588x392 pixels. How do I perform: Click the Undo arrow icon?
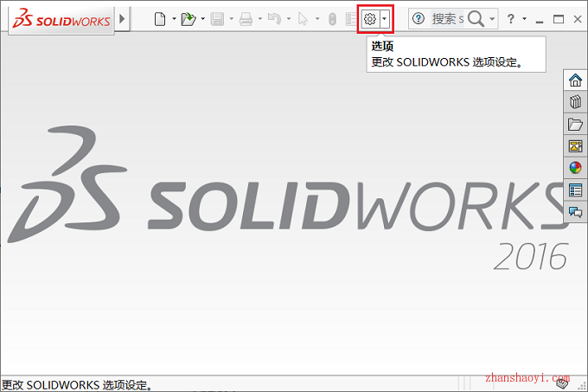click(274, 19)
